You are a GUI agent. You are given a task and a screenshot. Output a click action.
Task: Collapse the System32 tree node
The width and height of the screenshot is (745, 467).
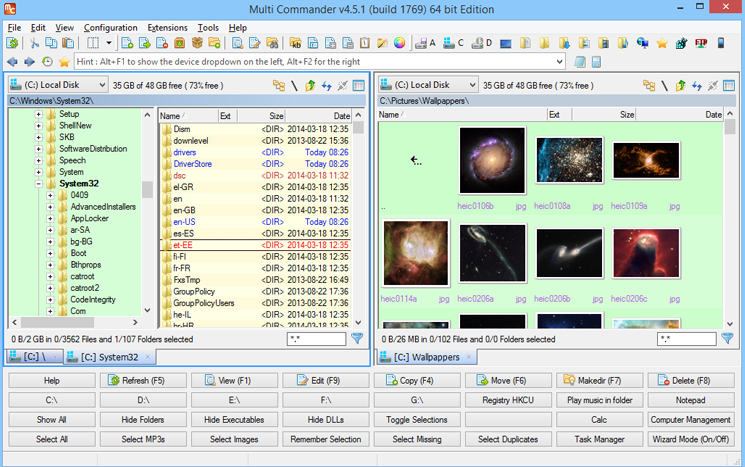pos(38,183)
